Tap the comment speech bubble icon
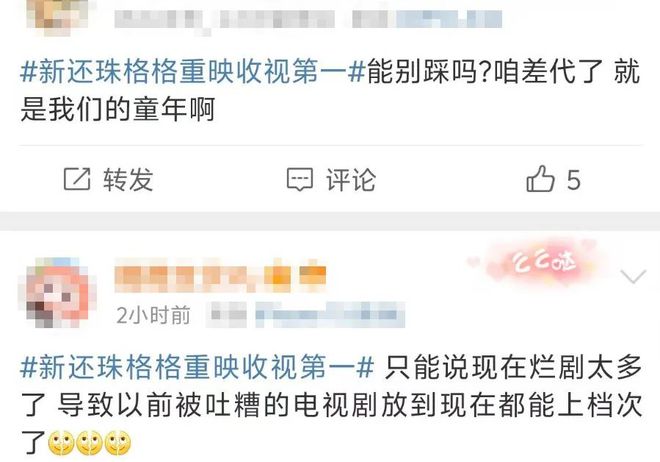 300,179
